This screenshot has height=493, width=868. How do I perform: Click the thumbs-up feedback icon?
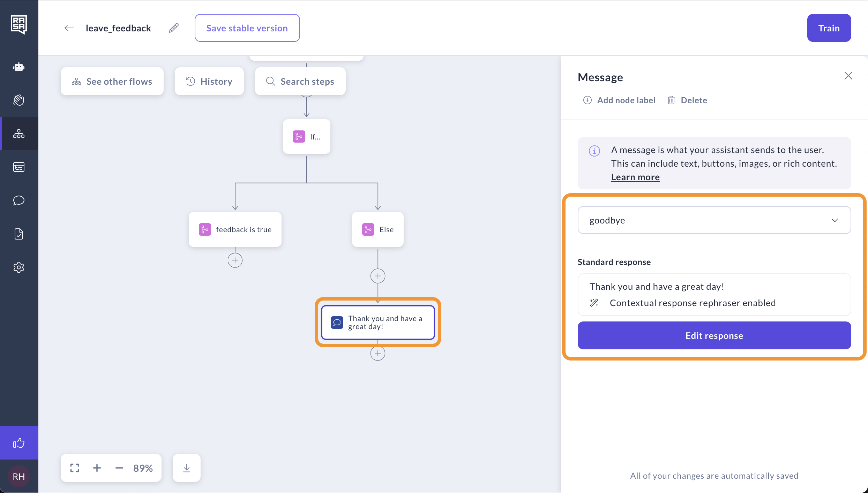(x=19, y=443)
